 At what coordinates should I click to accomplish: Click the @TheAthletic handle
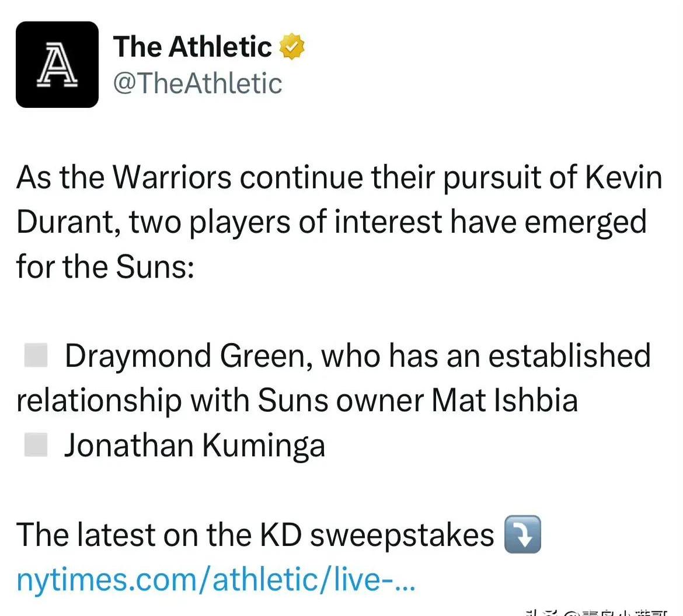click(197, 83)
